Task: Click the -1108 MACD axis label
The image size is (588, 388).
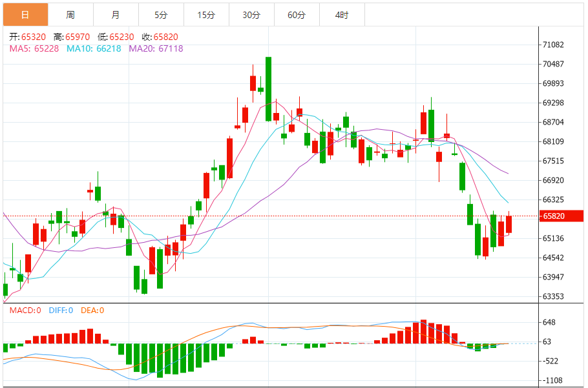Action: (553, 380)
